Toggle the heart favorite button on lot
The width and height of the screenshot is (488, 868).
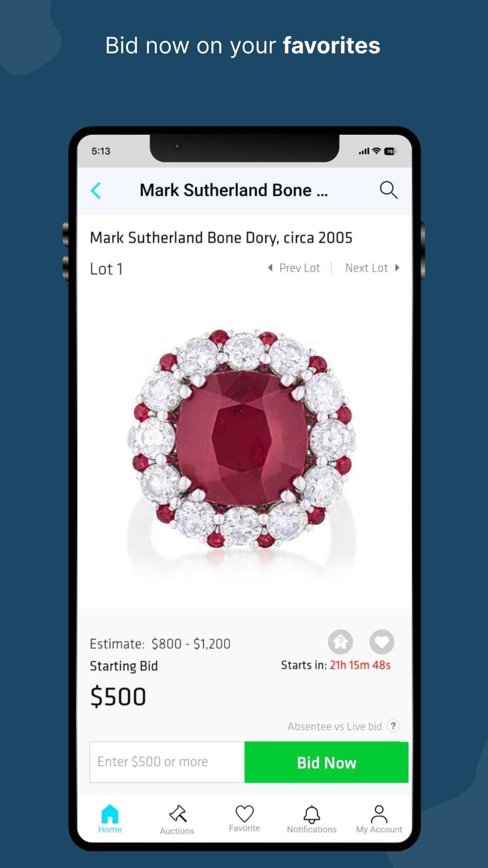point(382,642)
